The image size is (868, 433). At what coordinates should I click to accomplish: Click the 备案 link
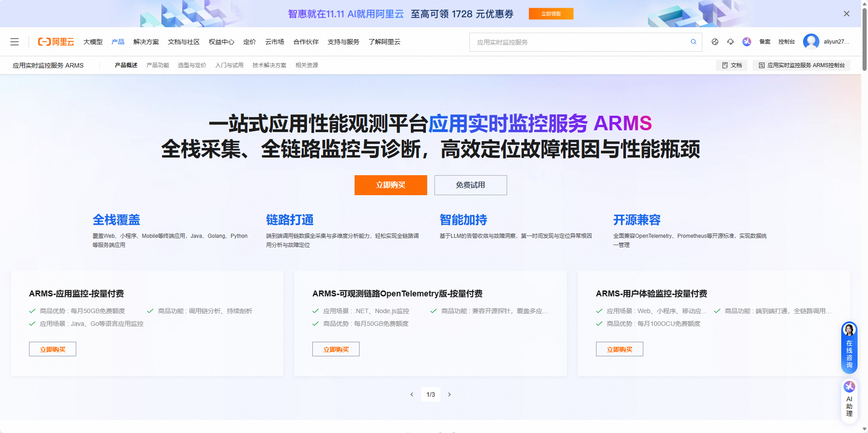point(765,42)
